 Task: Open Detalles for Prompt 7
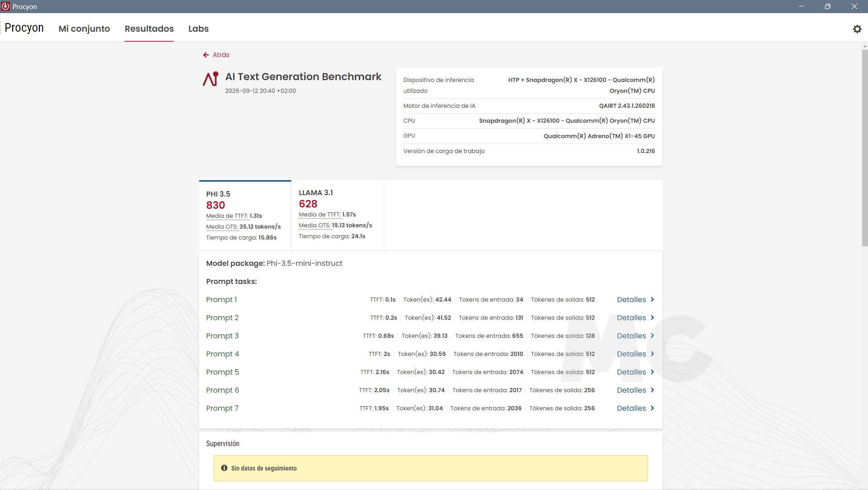click(631, 408)
